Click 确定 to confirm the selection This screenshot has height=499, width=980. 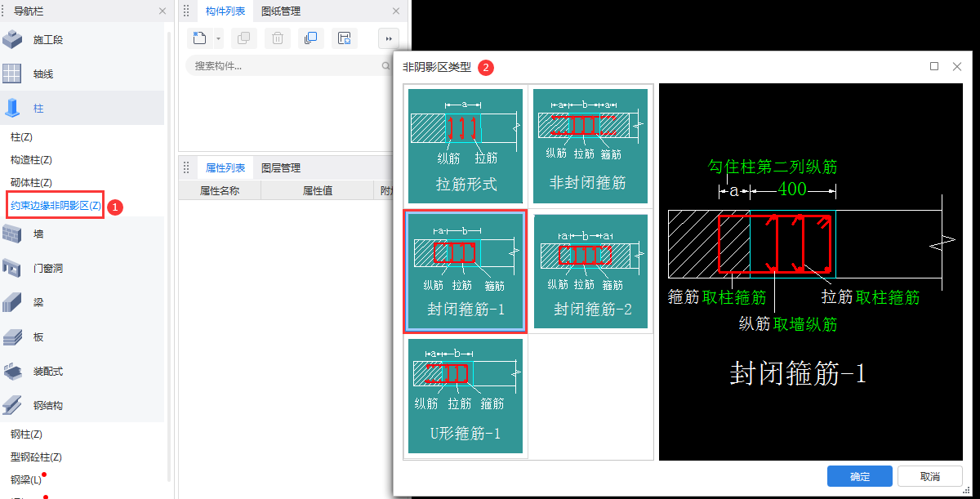click(859, 476)
